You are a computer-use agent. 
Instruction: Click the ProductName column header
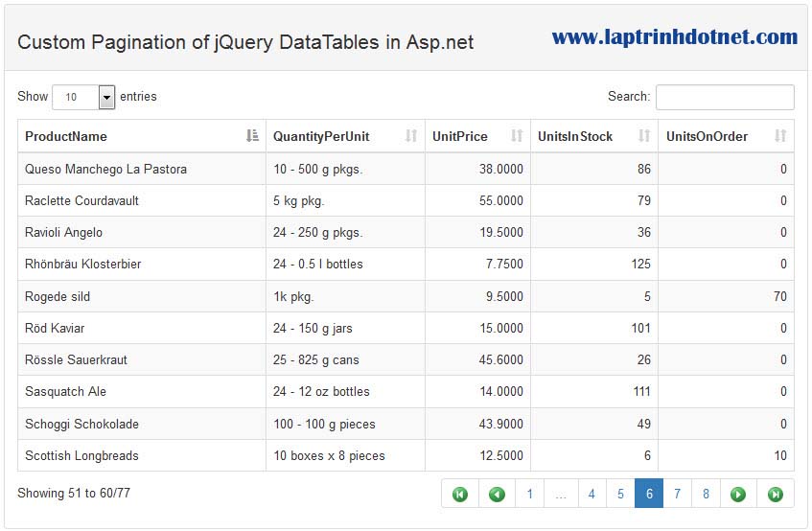[142, 136]
